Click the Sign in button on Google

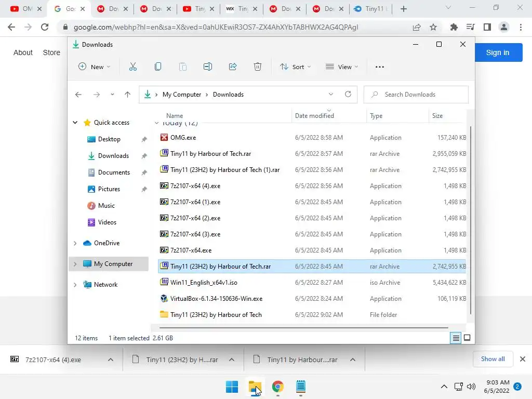pos(498,52)
